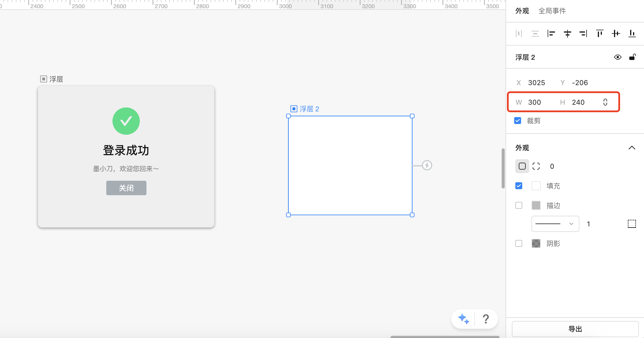Image resolution: width=644 pixels, height=338 pixels.
Task: Uncheck the 裁剪 clipping checkbox
Action: pyautogui.click(x=518, y=121)
